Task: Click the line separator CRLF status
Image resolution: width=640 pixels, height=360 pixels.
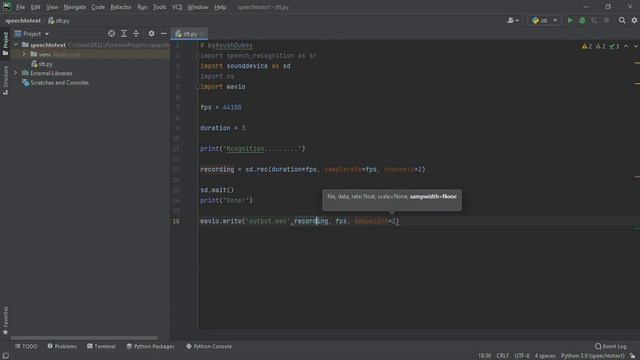Action: tap(502, 356)
